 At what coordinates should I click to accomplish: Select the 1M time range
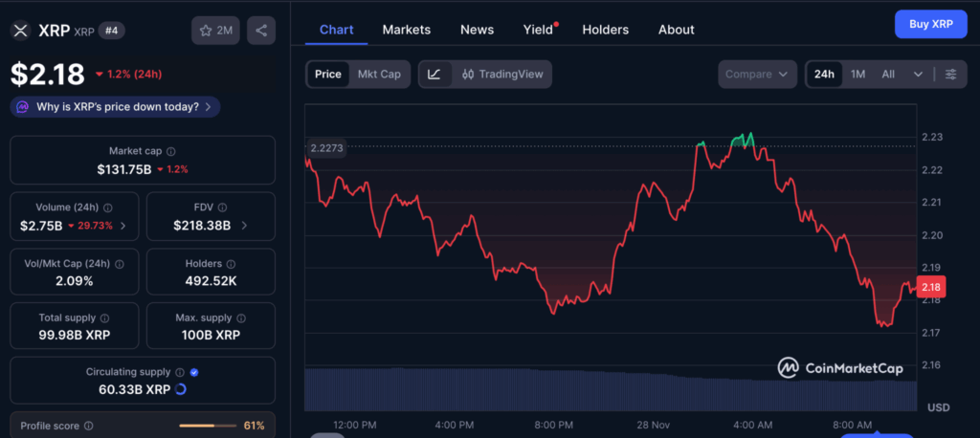[857, 75]
